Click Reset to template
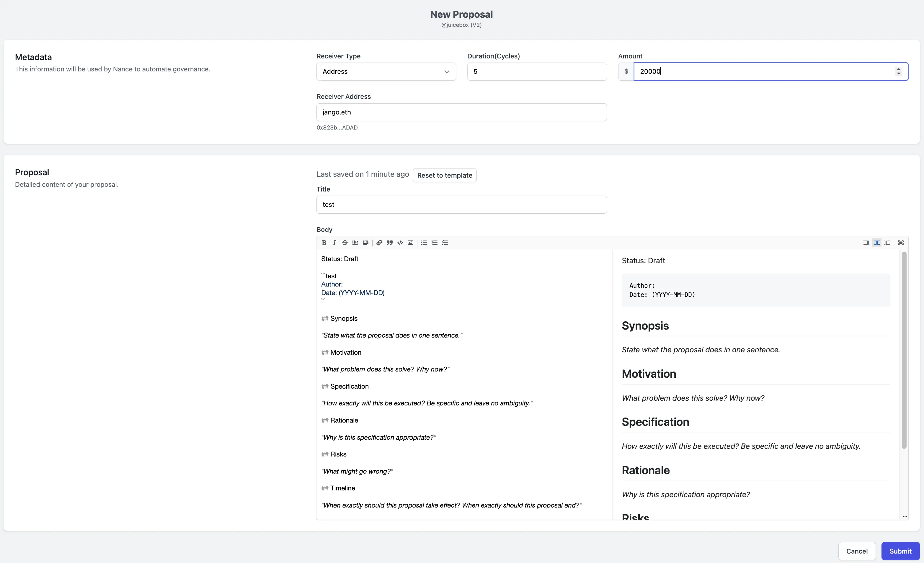This screenshot has height=563, width=924. coord(445,175)
